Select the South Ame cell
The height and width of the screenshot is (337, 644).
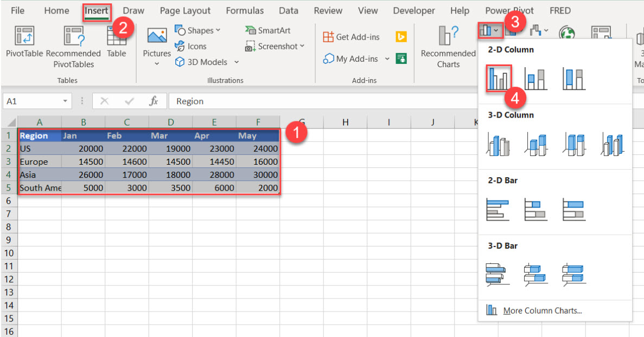[x=40, y=188]
